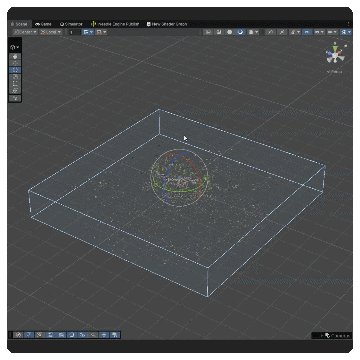Click the blue Z axis cone on orientation gizmo

coord(330,53)
